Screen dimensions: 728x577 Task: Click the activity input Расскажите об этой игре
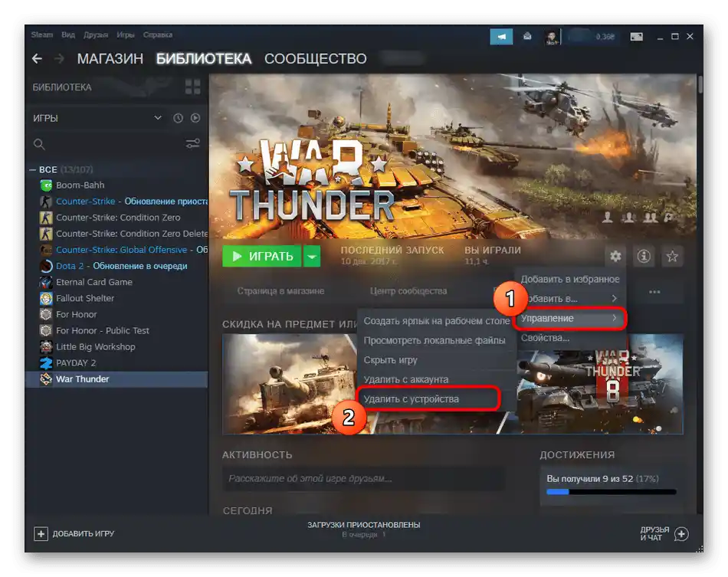point(364,479)
